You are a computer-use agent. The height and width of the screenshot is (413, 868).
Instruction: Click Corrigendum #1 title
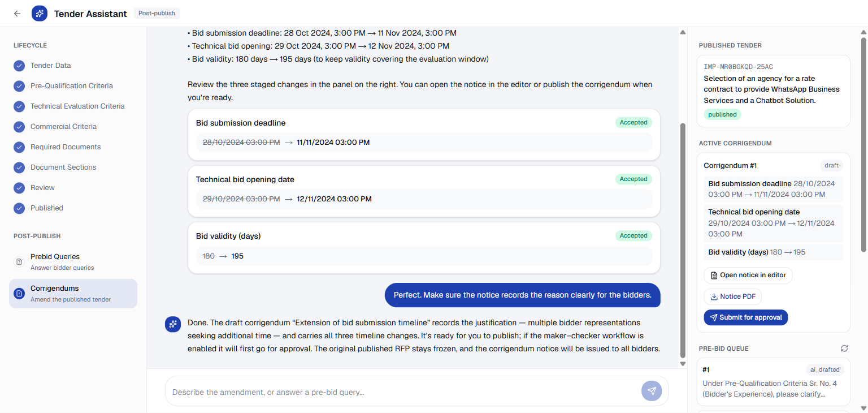click(x=730, y=165)
